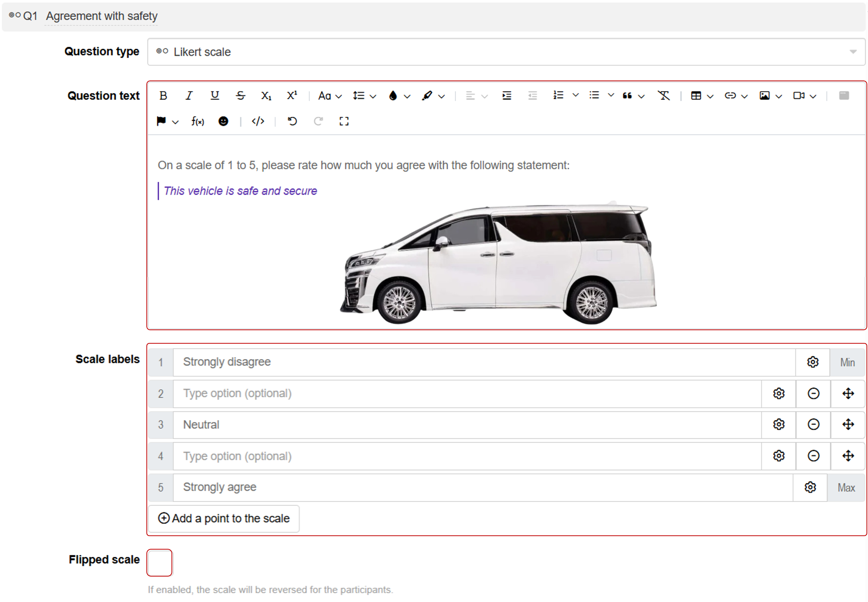Expand the font size options chevron
This screenshot has width=868, height=602.
[339, 95]
